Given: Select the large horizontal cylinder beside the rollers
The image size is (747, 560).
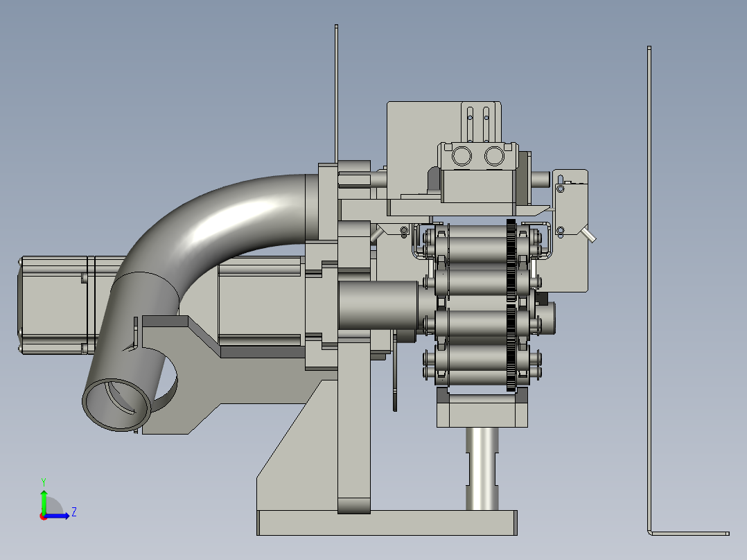Looking at the screenshot, I should pos(379,306).
